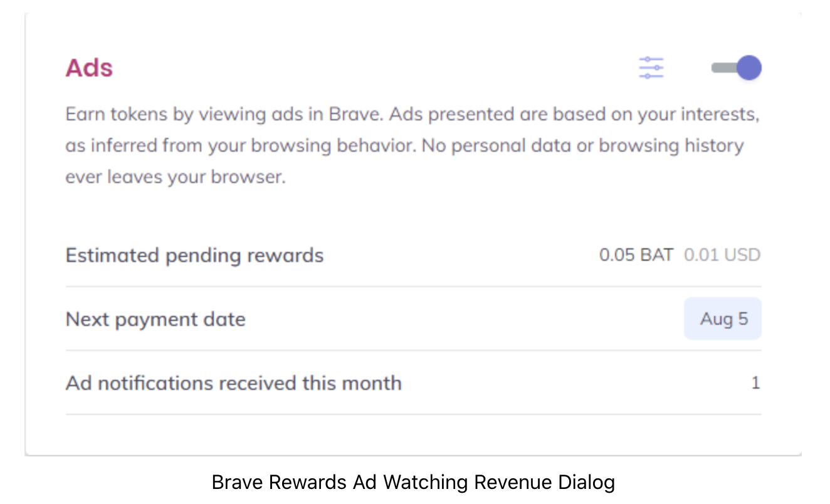This screenshot has height=504, width=830.
Task: Open the Ads settings sliders icon
Action: (x=651, y=68)
